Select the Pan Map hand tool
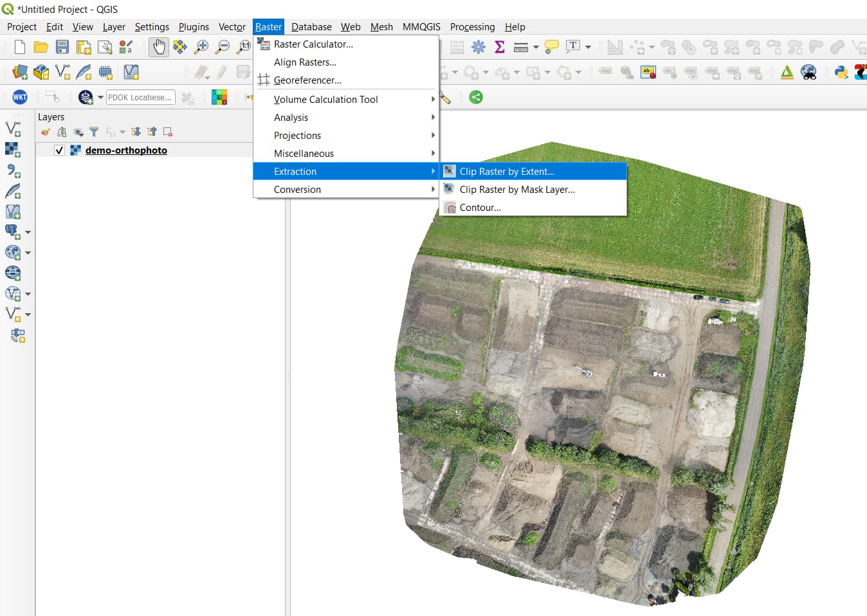 tap(158, 47)
